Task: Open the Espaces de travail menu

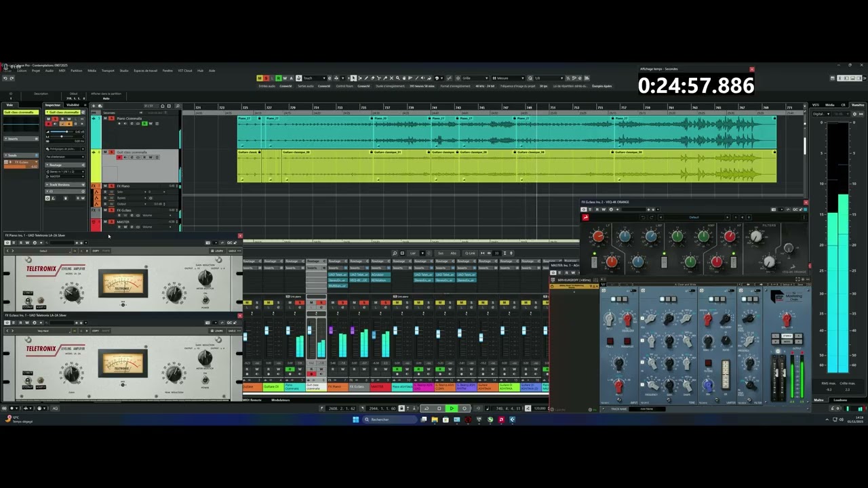Action: (x=145, y=70)
